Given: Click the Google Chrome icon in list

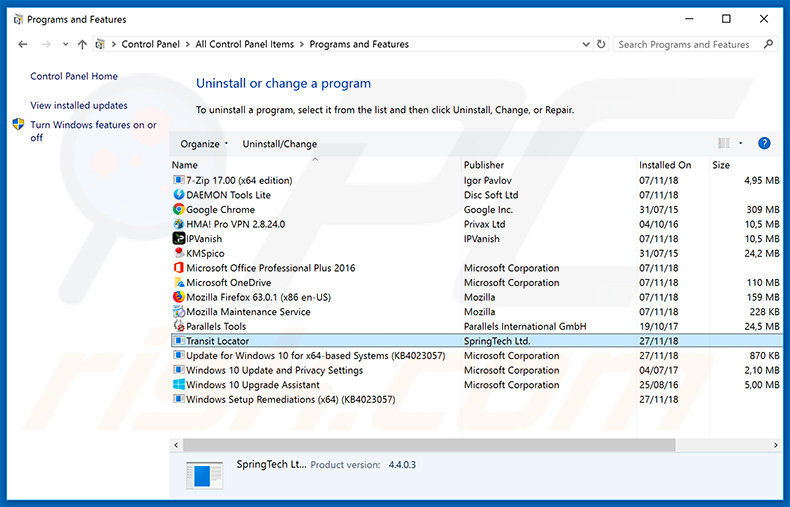Looking at the screenshot, I should click(x=178, y=209).
